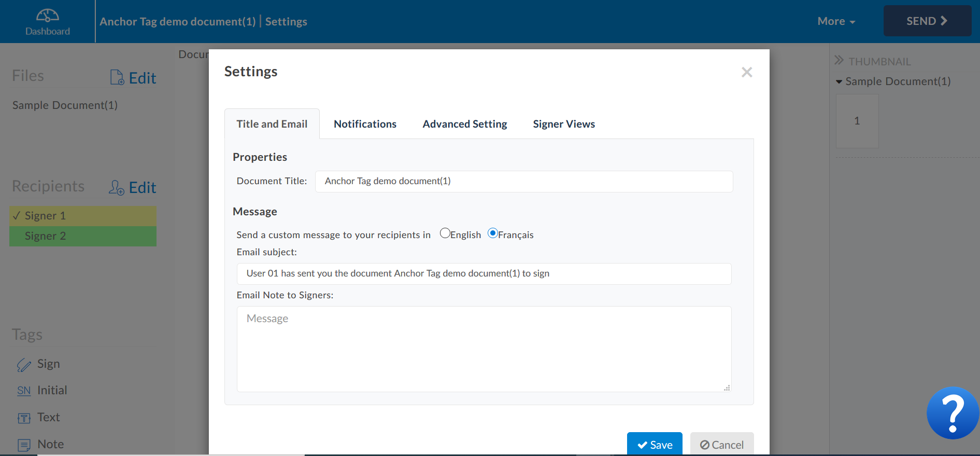Click the Files Edit icon
Screen dimensions: 980x456
click(x=117, y=77)
